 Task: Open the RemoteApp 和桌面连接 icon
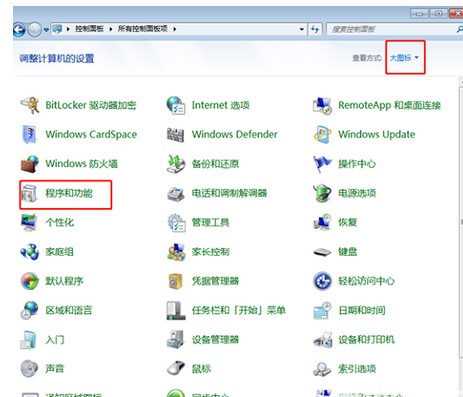(x=322, y=105)
